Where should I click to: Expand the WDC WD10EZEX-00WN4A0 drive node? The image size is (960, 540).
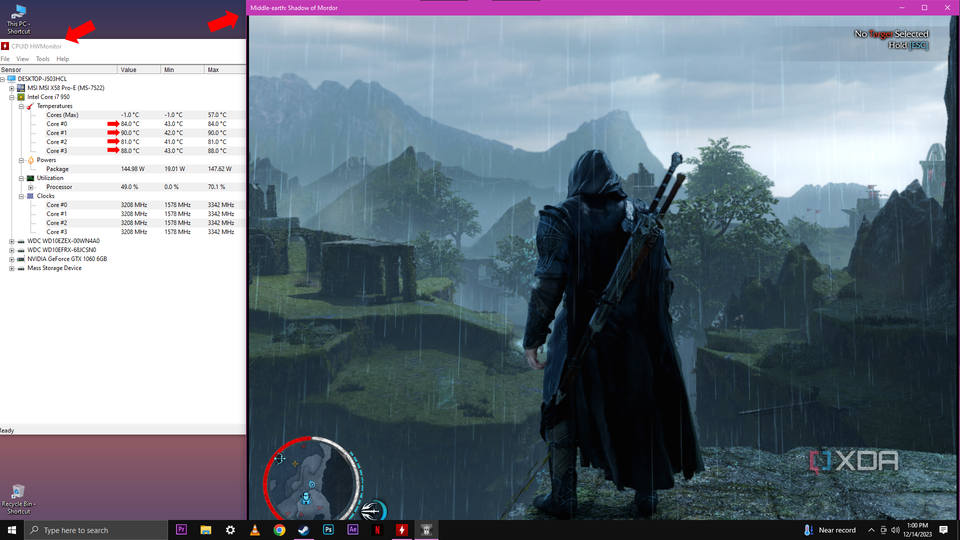pos(12,241)
